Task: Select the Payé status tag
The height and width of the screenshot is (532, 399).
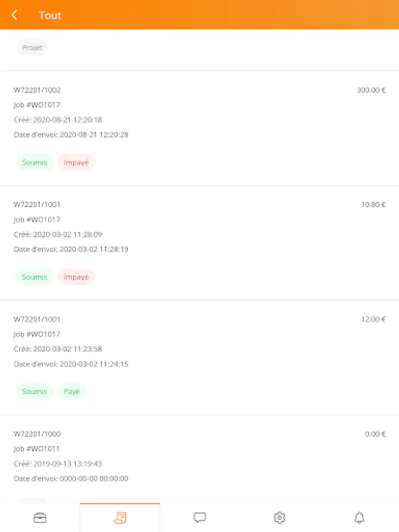Action: click(x=72, y=391)
